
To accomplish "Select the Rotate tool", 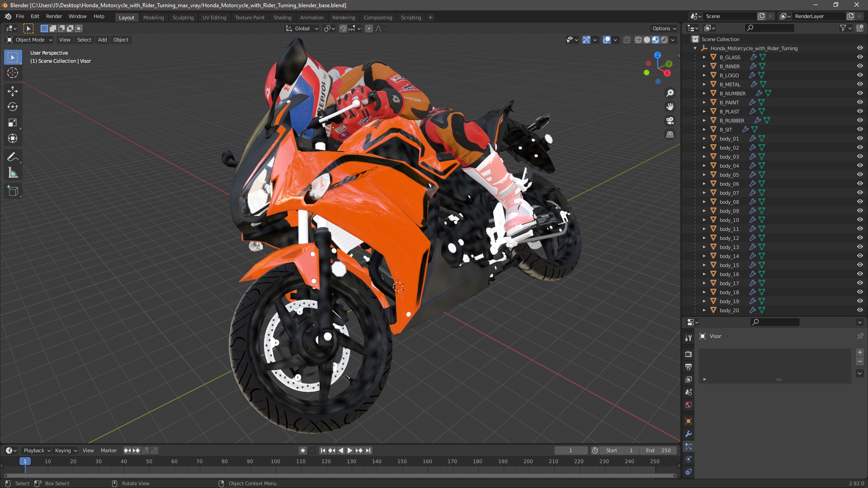I will tap(13, 107).
